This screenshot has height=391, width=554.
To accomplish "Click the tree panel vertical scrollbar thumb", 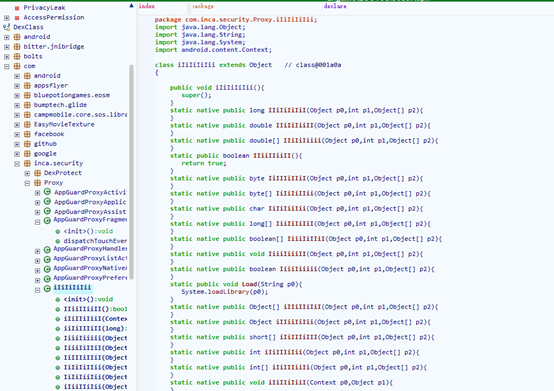I will 132,172.
